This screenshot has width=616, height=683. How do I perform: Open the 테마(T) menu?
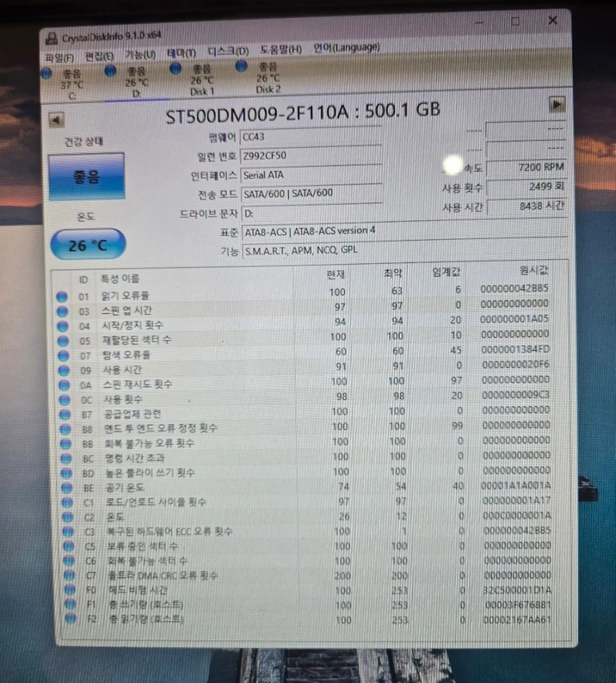click(x=181, y=53)
